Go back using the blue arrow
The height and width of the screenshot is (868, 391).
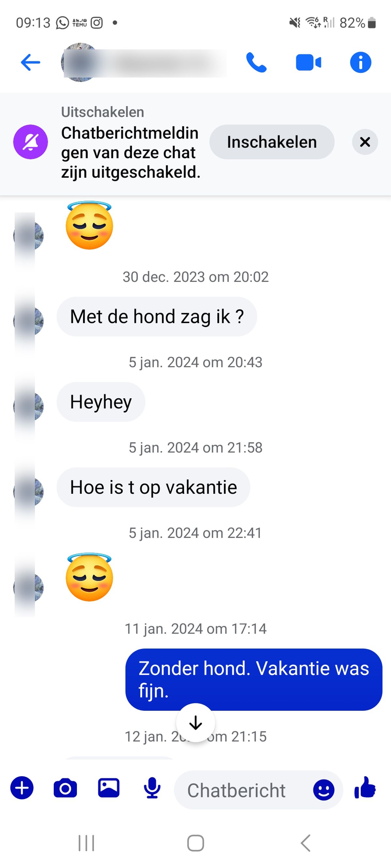point(30,62)
